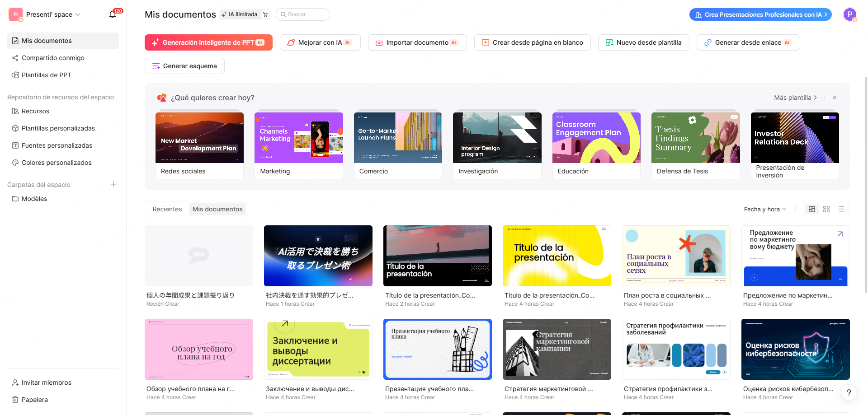Click Nuevo desde plantilla button
This screenshot has width=868, height=415.
point(644,42)
